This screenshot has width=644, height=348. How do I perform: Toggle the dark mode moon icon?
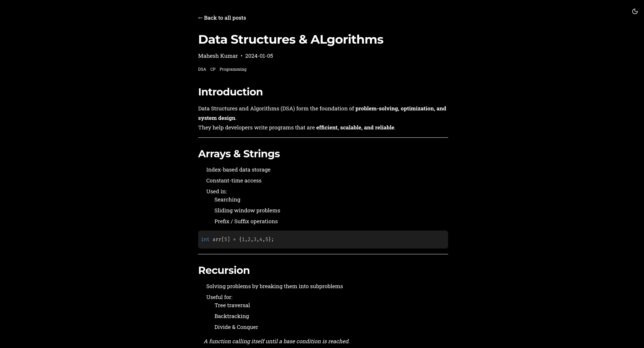tap(634, 11)
